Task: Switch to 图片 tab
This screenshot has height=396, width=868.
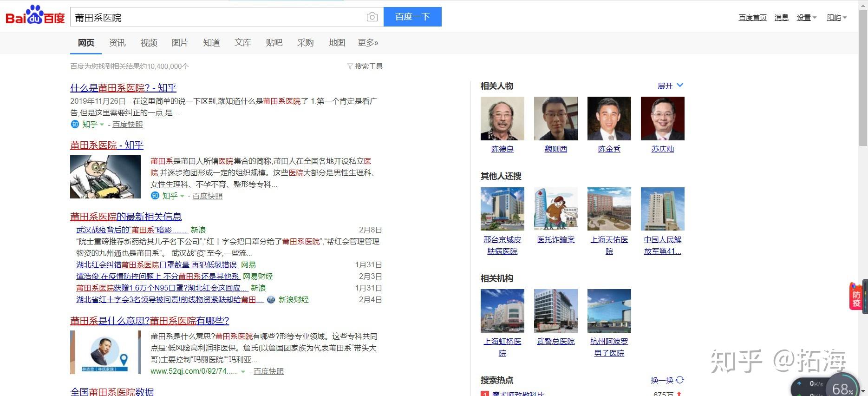Action: click(x=180, y=43)
